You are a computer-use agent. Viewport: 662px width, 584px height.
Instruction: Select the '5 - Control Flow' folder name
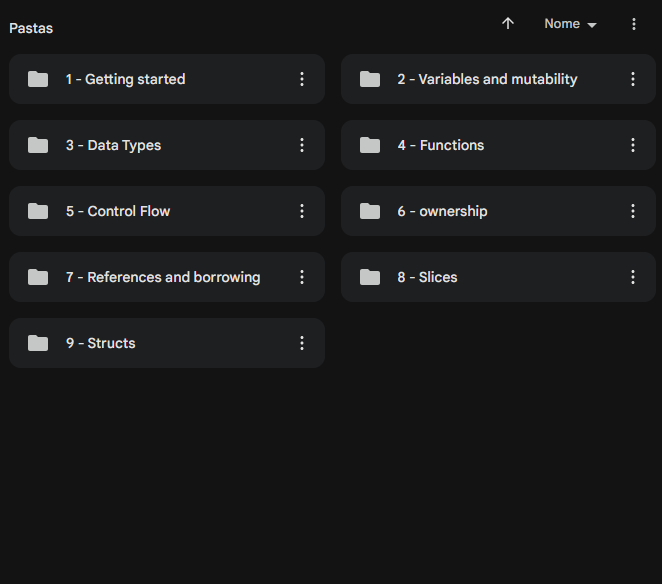tap(118, 211)
